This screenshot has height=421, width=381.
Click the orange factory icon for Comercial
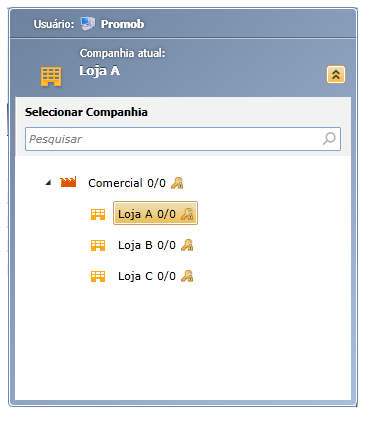tap(68, 182)
